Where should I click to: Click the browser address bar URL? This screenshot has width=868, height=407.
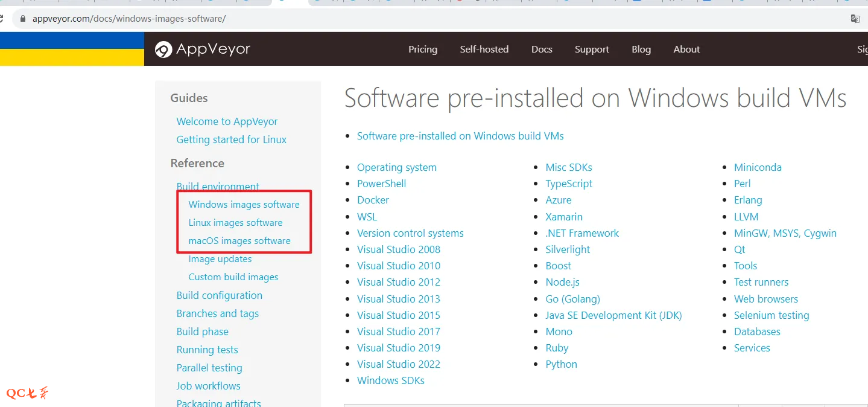pyautogui.click(x=129, y=19)
